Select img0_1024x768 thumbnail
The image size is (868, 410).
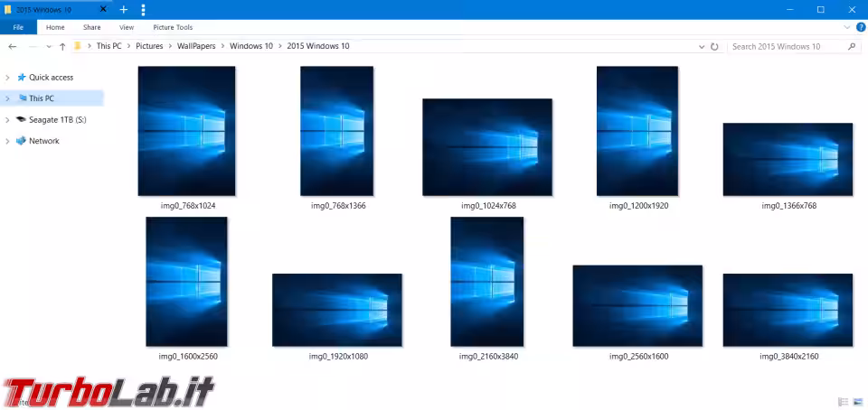487,147
